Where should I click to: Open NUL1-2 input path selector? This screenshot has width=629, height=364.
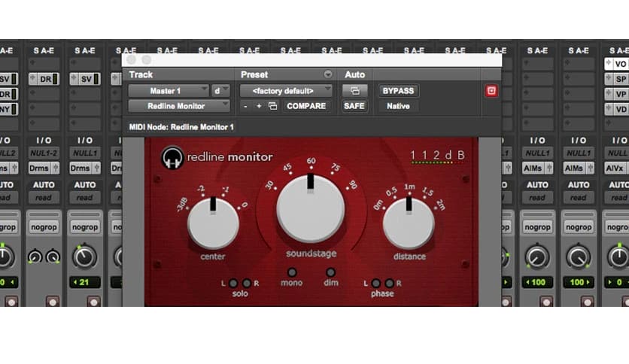tap(44, 153)
